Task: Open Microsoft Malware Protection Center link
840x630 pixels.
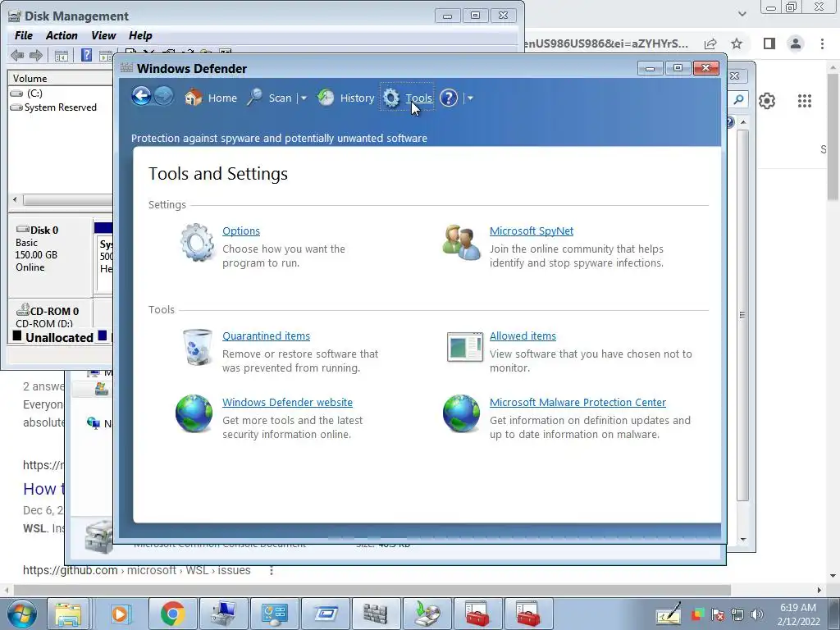Action: tap(578, 402)
